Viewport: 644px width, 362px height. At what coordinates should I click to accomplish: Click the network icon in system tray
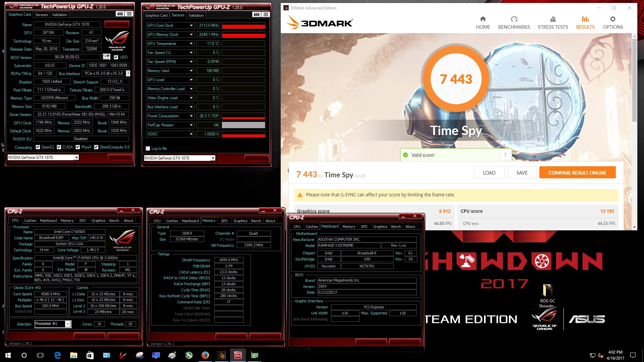tap(592, 355)
